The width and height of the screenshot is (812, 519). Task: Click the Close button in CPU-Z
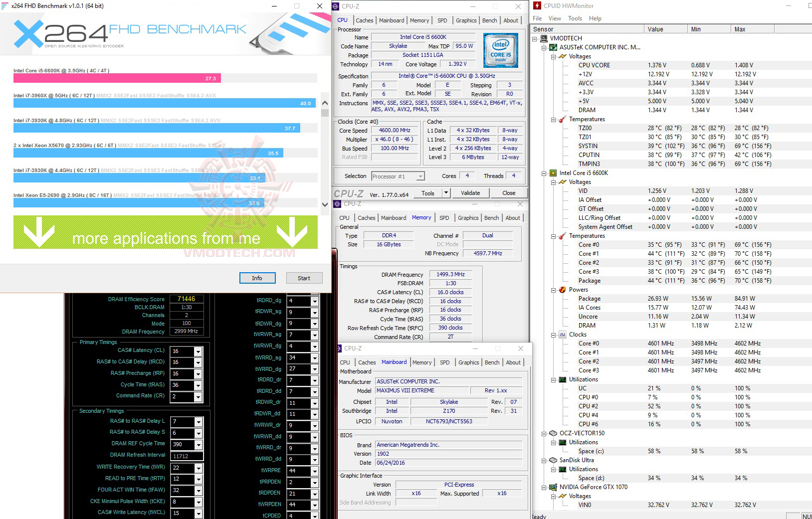[509, 193]
